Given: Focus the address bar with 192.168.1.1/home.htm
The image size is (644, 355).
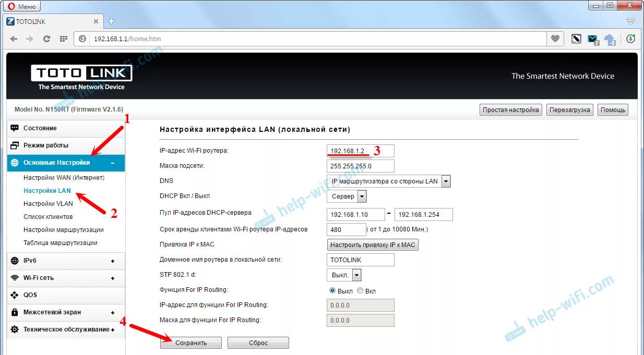Looking at the screenshot, I should coord(318,39).
